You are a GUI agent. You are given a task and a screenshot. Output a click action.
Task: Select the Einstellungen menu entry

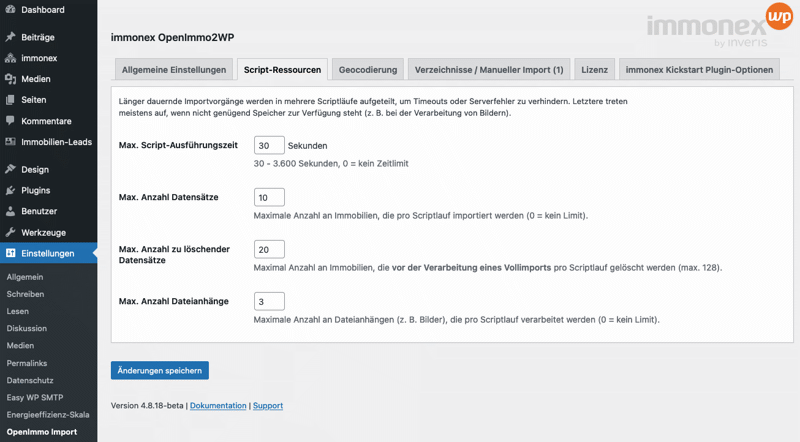(48, 253)
